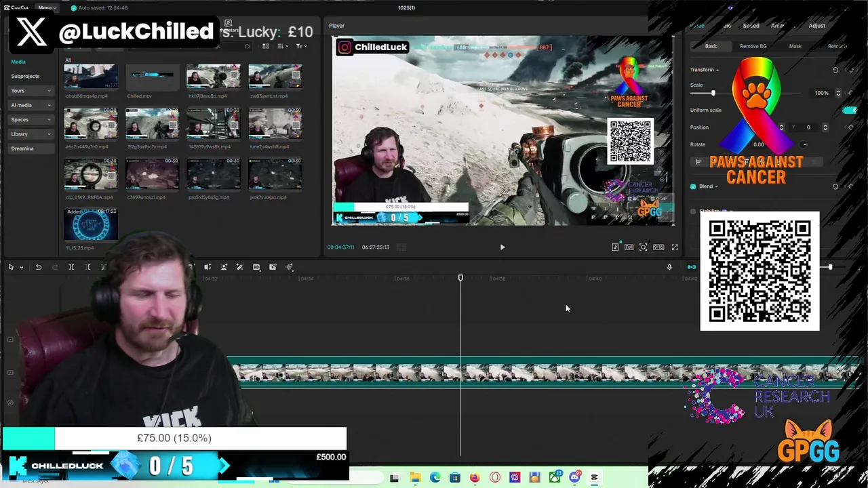Align left using the alignment icon

(x=698, y=162)
